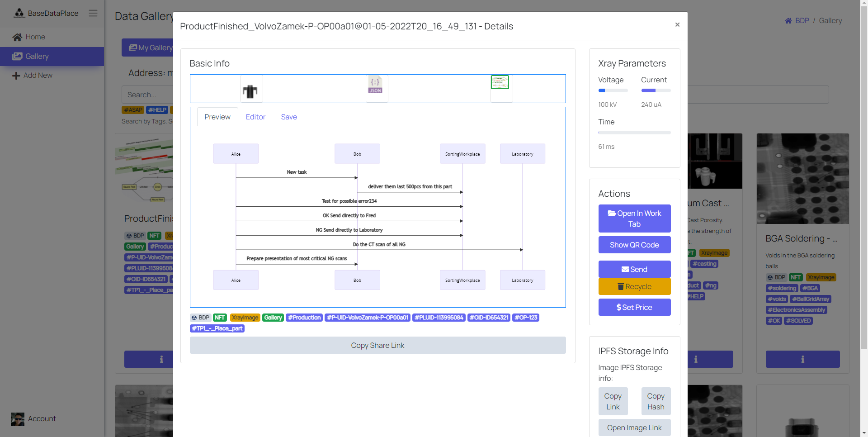868x437 pixels.
Task: Copy the IPFS hash
Action: click(x=656, y=401)
